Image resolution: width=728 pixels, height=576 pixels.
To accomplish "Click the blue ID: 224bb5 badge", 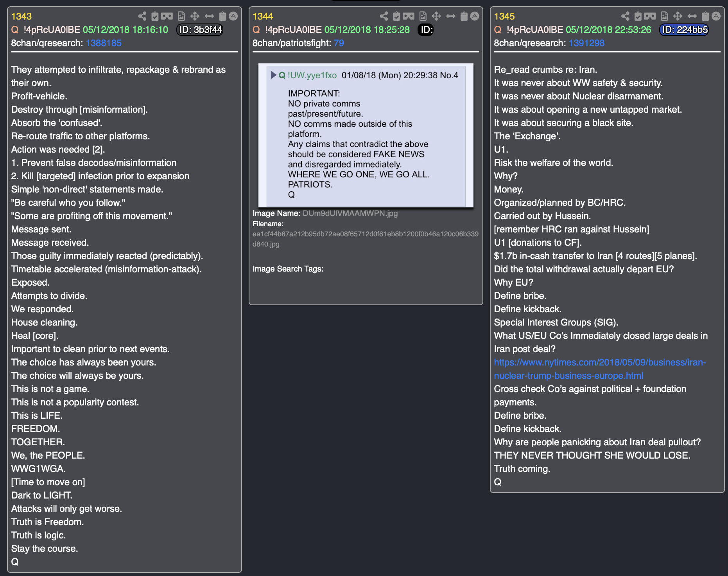I will pyautogui.click(x=684, y=30).
